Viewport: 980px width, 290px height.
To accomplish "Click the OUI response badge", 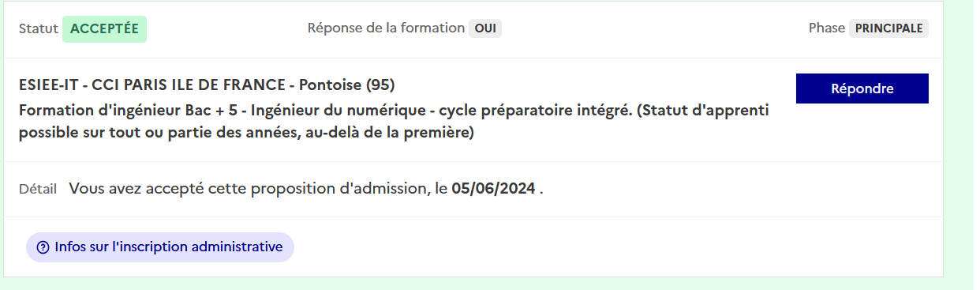I will [x=485, y=28].
